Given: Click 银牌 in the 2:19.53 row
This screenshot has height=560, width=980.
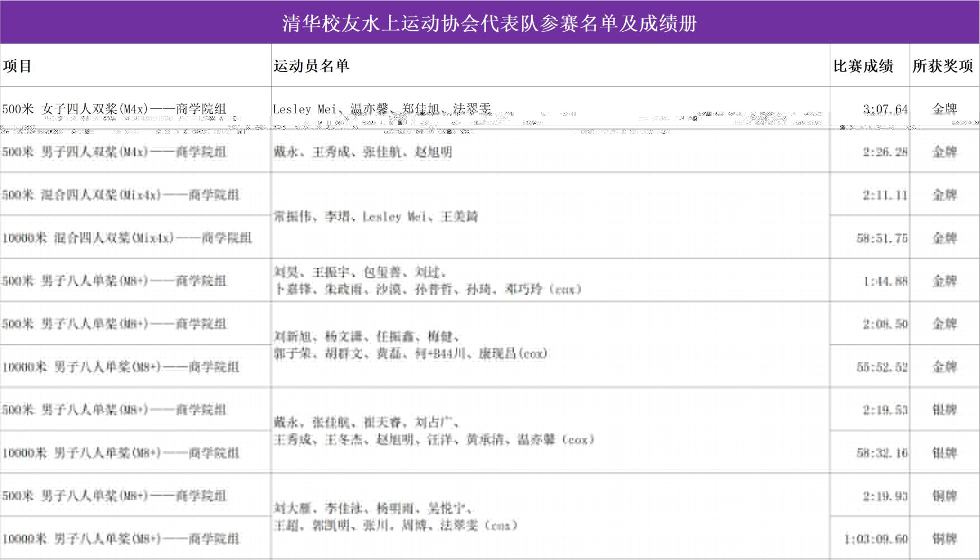Looking at the screenshot, I should 945,409.
